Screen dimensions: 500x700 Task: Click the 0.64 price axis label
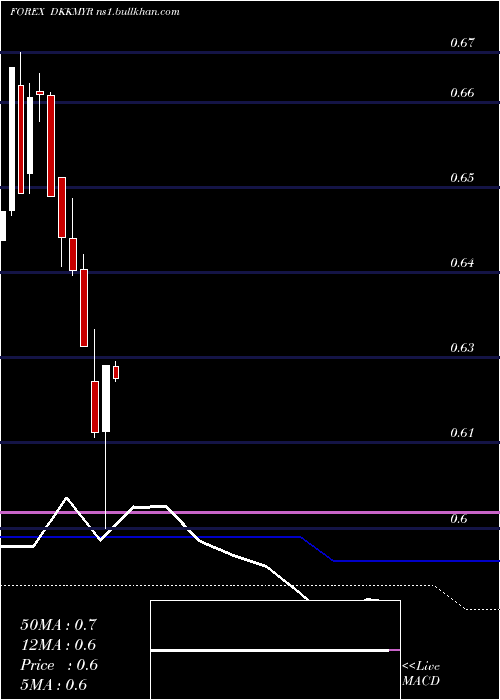pos(462,262)
